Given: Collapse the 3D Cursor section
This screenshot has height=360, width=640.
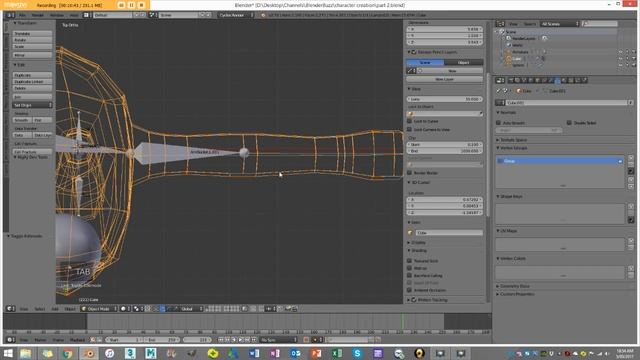Looking at the screenshot, I should [x=418, y=182].
